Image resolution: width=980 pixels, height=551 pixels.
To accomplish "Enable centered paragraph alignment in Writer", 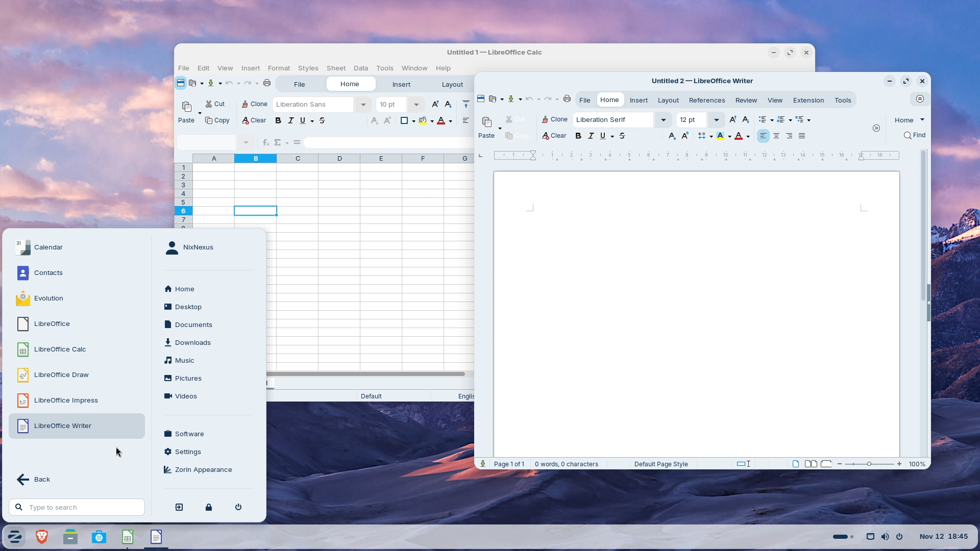I will tap(776, 136).
